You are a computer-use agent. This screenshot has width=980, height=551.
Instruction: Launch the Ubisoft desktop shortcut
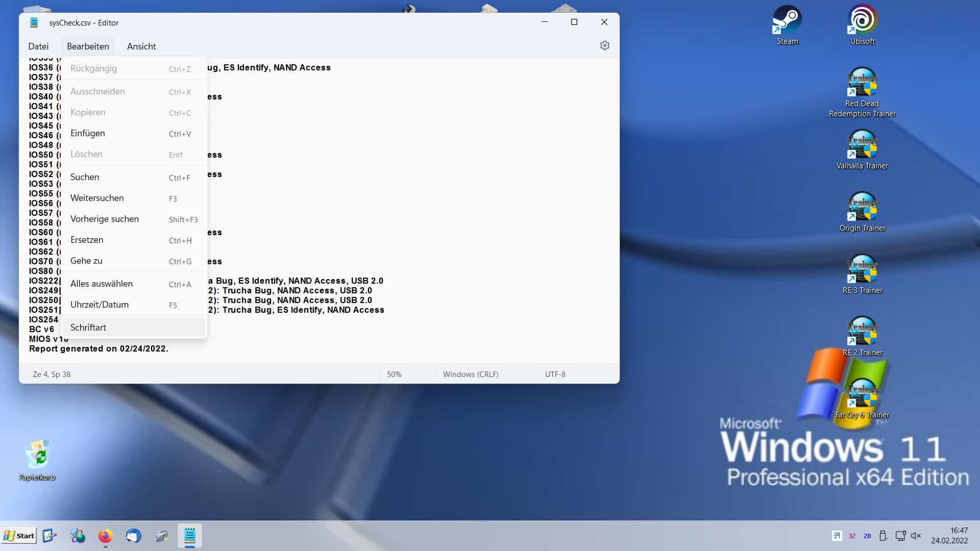pyautogui.click(x=862, y=25)
